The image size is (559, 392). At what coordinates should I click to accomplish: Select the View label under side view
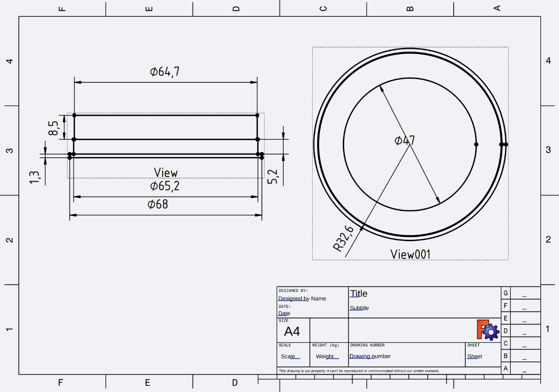pos(166,173)
